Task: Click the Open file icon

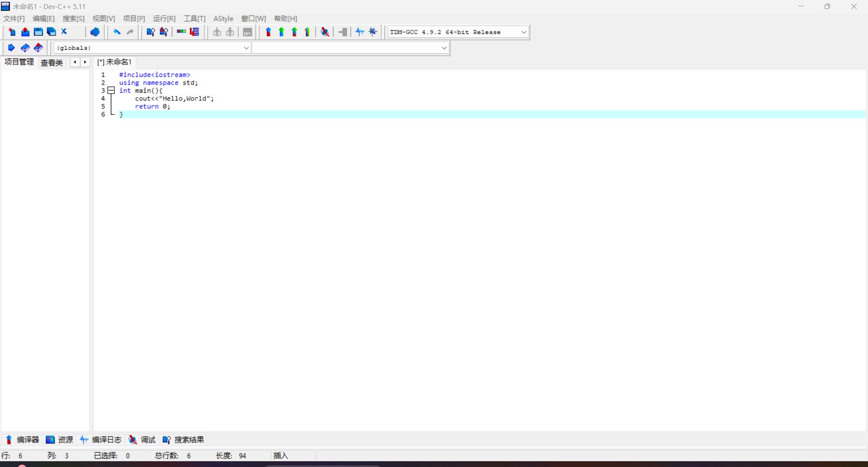Action: (x=25, y=32)
